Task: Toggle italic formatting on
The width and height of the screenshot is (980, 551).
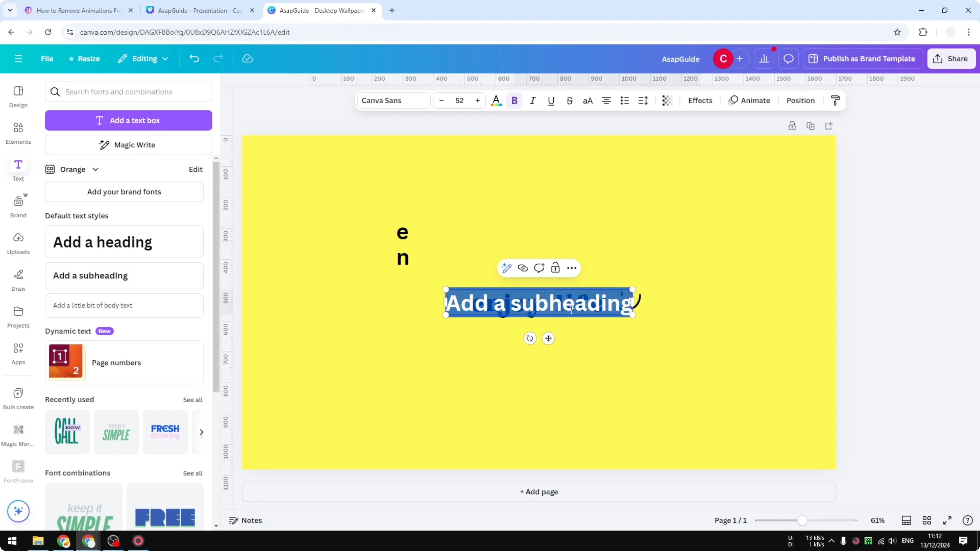Action: click(533, 100)
